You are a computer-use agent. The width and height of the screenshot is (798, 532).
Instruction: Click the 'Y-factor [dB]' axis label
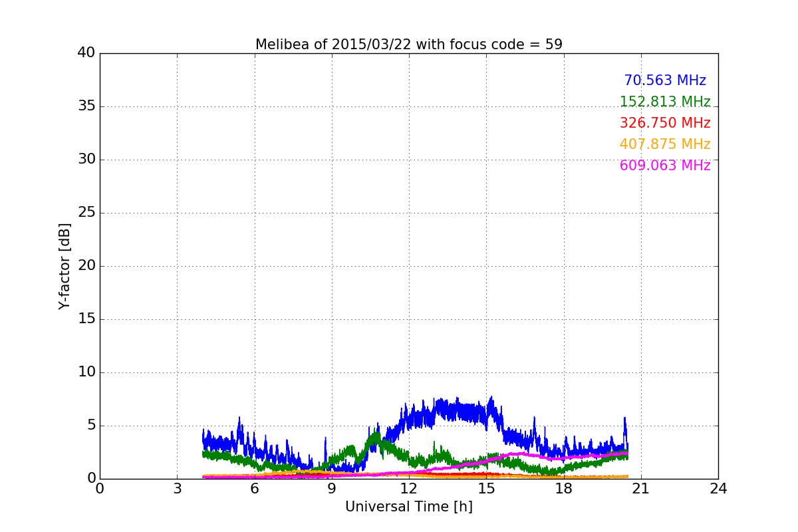pos(65,266)
